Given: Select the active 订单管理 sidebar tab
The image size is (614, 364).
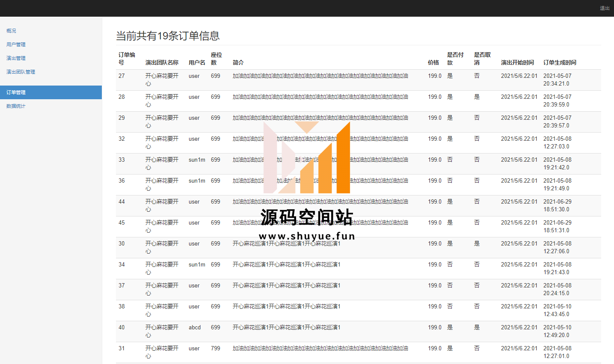Looking at the screenshot, I should pos(16,92).
